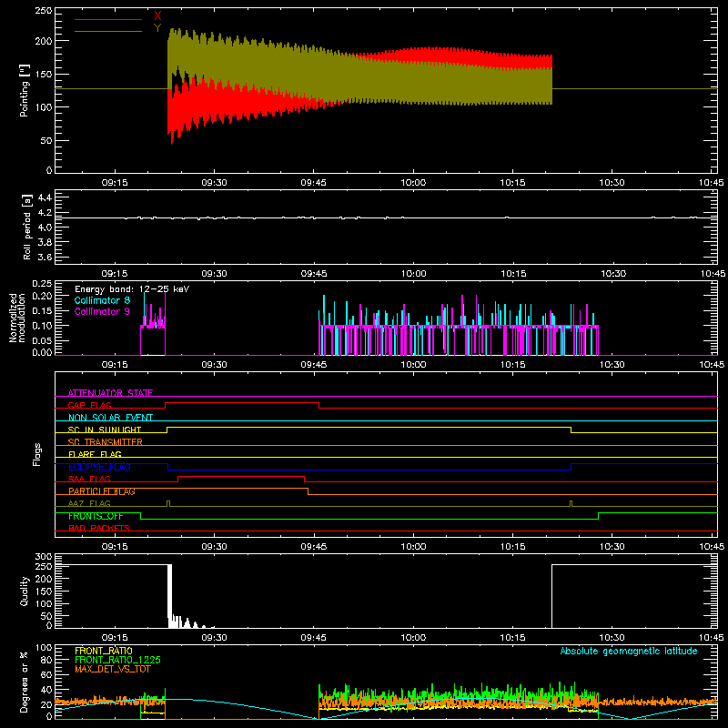Click the olive Y legend line sample
Screen dimensions: 728x728
coord(108,31)
